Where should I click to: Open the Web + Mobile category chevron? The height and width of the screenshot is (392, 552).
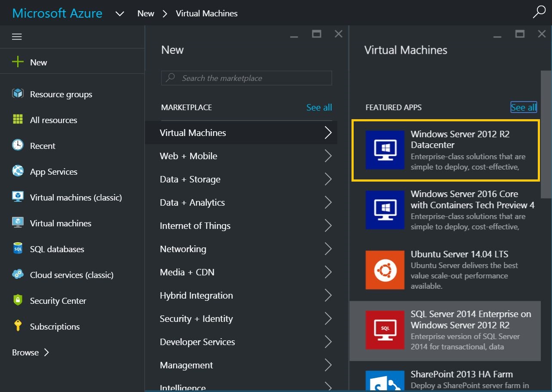pyautogui.click(x=328, y=156)
